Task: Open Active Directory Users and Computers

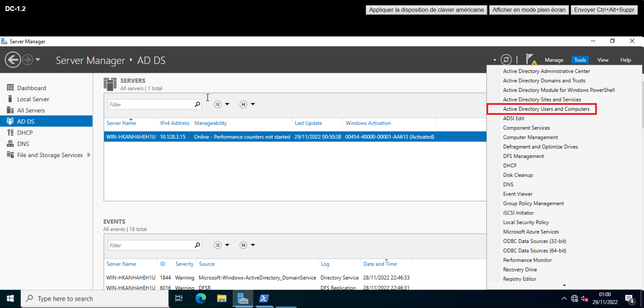Action: pos(546,109)
